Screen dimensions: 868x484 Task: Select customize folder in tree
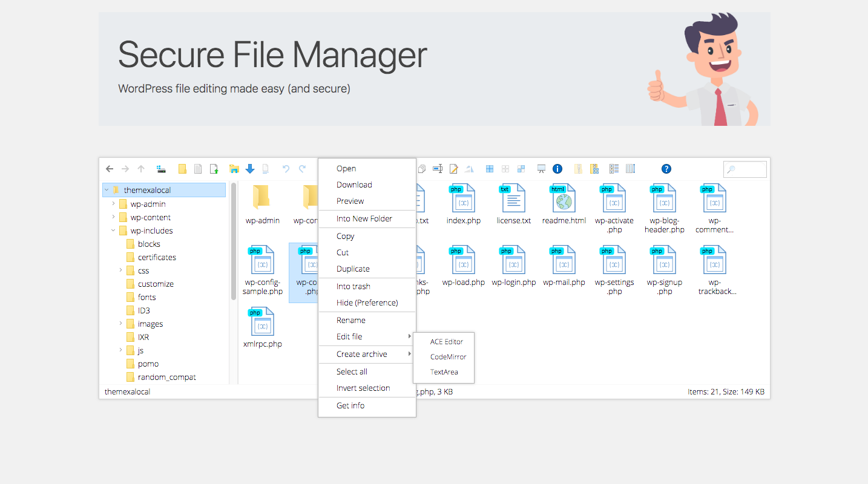pyautogui.click(x=156, y=284)
